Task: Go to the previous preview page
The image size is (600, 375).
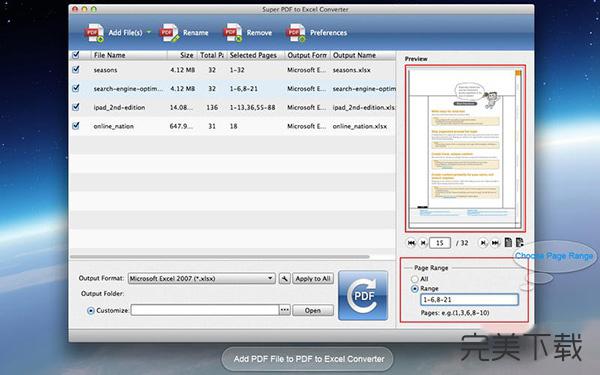Action: point(423,243)
